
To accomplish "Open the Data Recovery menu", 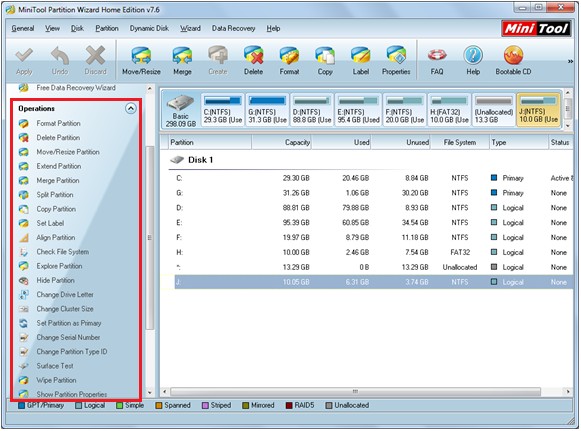I will (x=233, y=29).
